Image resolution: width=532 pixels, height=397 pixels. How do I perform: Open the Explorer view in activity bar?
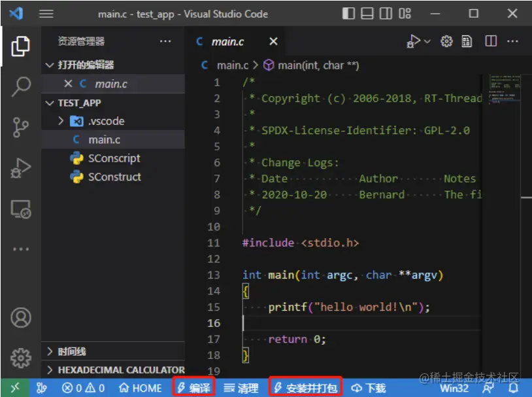(20, 46)
